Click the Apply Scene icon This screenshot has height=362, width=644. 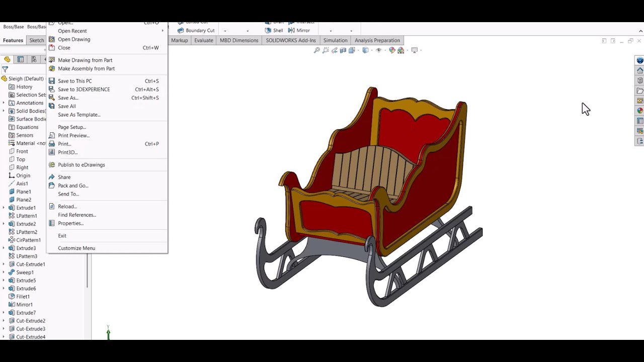pos(401,50)
